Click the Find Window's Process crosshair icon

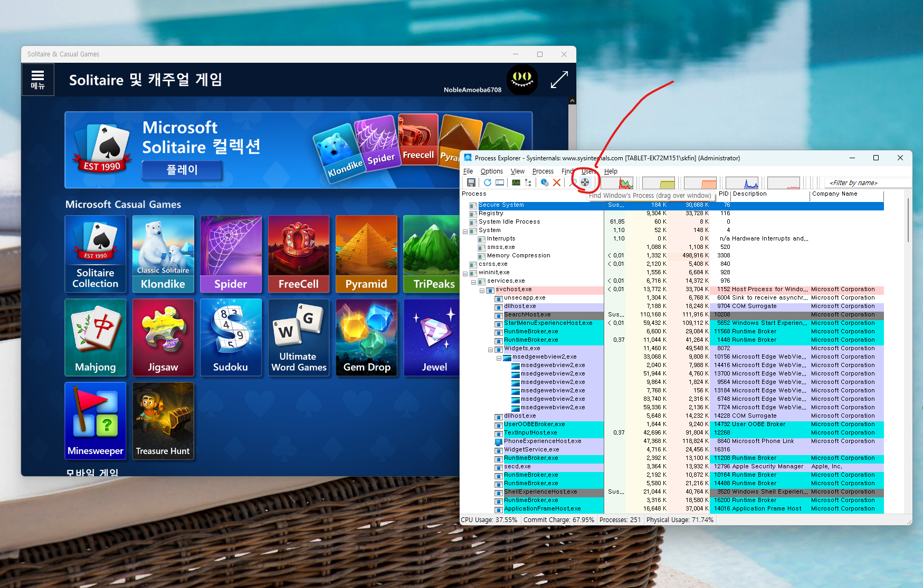coord(585,182)
